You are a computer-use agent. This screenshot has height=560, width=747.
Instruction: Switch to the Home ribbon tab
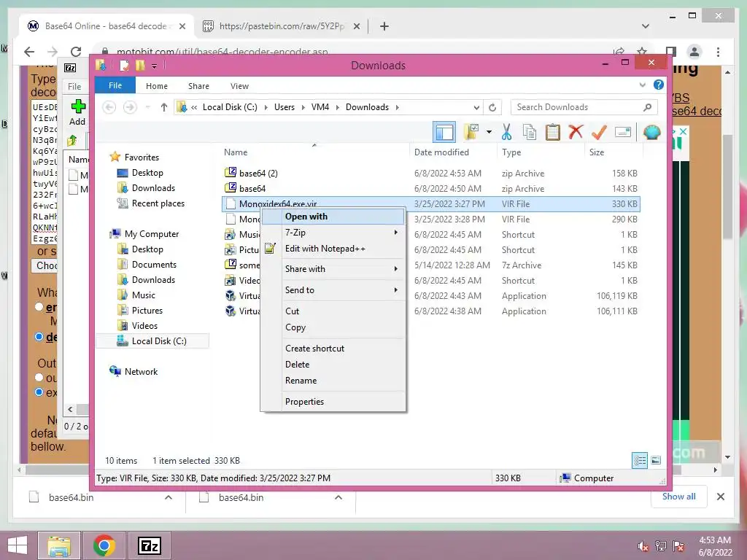(x=156, y=86)
